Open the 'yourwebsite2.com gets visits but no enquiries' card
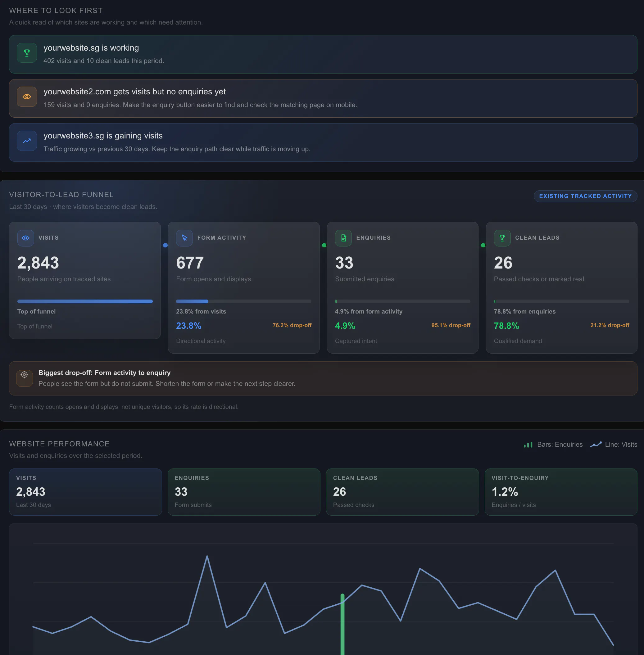Screen dimensions: 644x655 pos(323,98)
